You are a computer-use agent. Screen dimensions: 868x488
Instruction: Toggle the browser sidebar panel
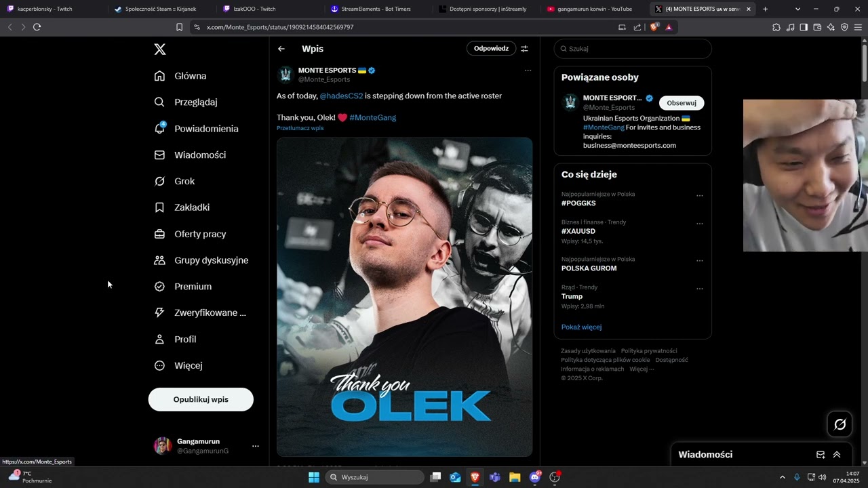(x=804, y=27)
